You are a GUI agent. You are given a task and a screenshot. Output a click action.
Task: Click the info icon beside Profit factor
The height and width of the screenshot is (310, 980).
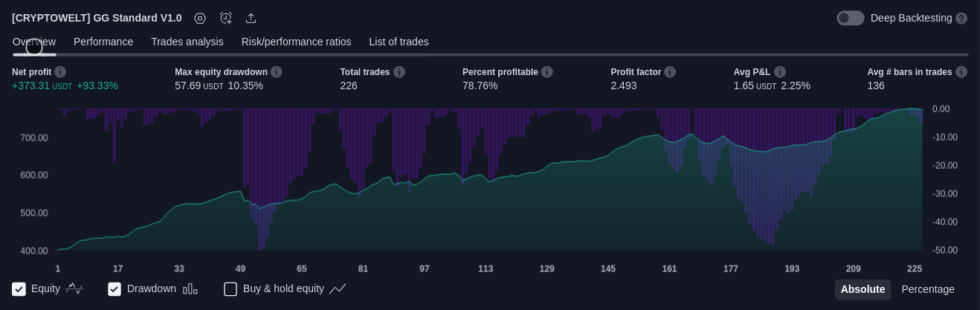point(670,72)
